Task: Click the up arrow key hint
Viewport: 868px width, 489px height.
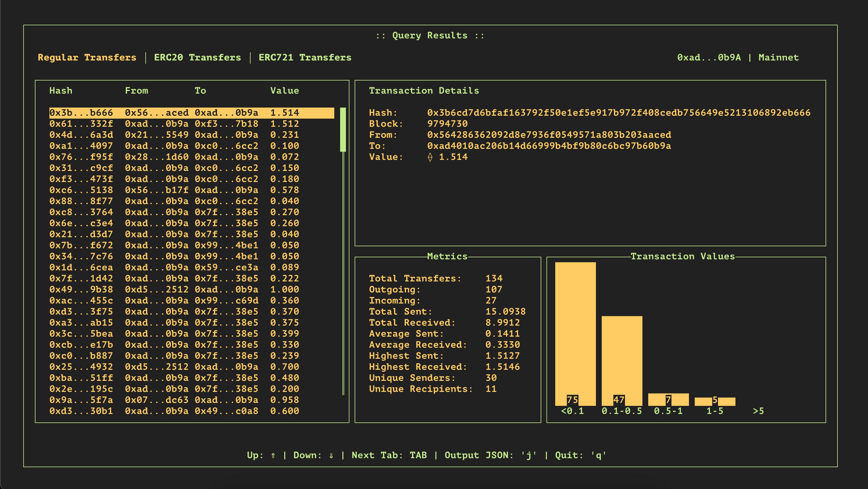Action: [x=273, y=455]
